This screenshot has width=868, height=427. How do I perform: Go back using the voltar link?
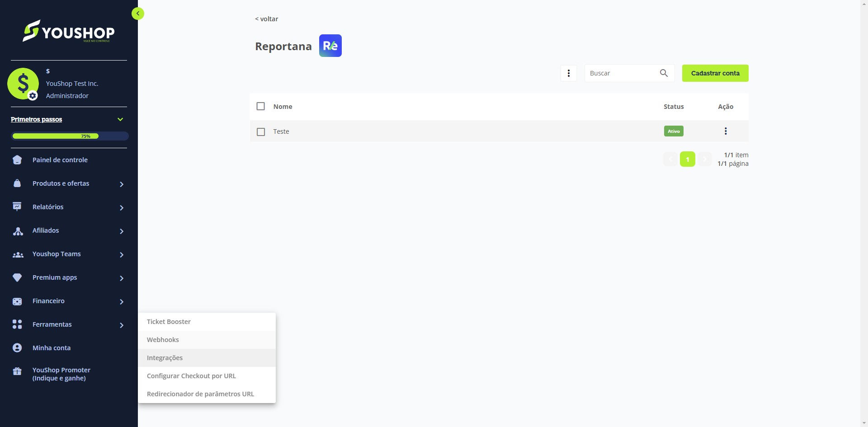pyautogui.click(x=266, y=19)
